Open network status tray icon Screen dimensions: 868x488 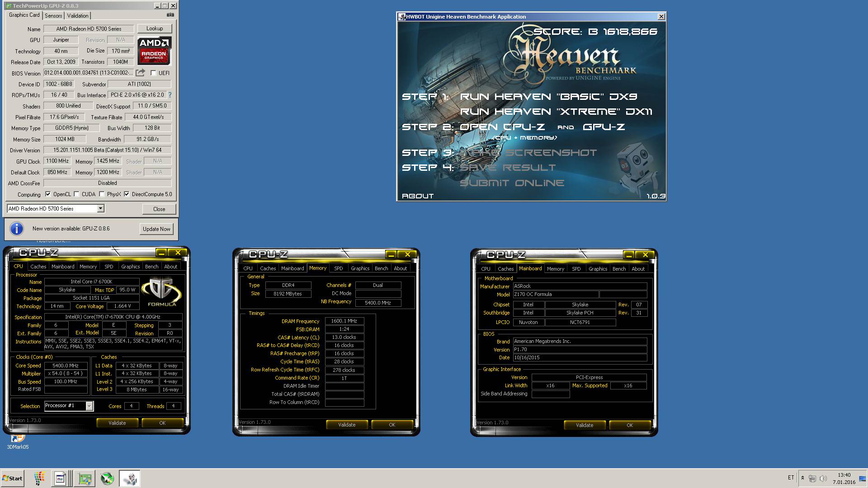[812, 478]
